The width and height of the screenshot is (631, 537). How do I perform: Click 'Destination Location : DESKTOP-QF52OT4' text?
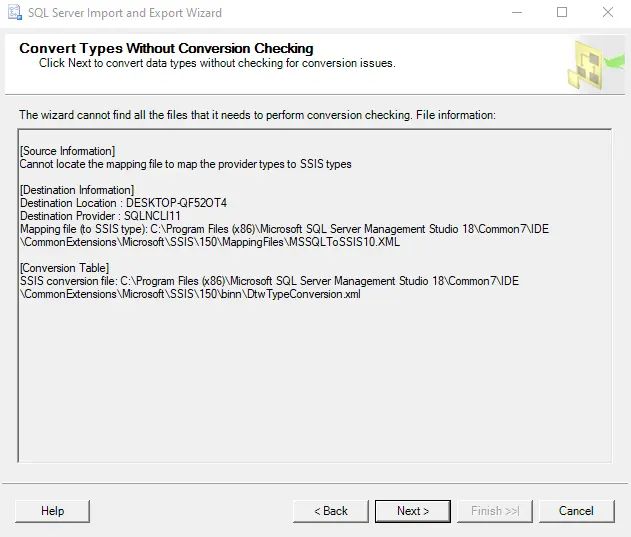pos(124,203)
